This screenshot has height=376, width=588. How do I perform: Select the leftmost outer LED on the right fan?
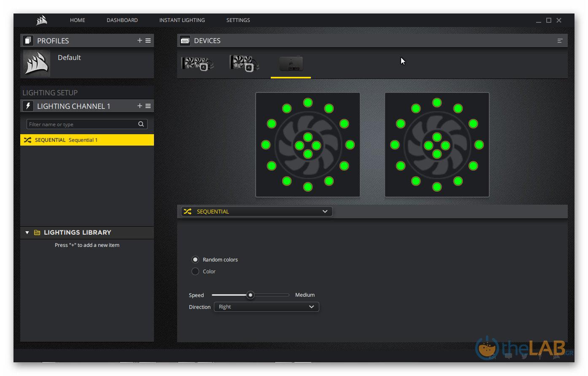[395, 145]
